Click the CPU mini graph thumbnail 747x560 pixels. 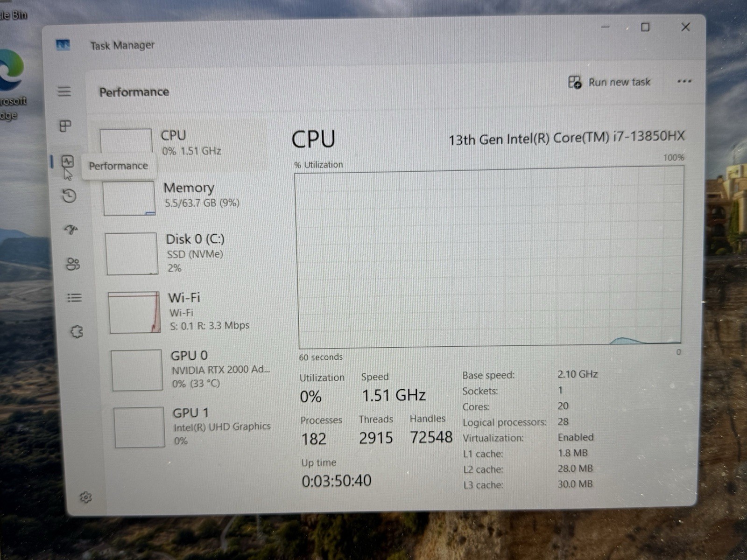126,141
